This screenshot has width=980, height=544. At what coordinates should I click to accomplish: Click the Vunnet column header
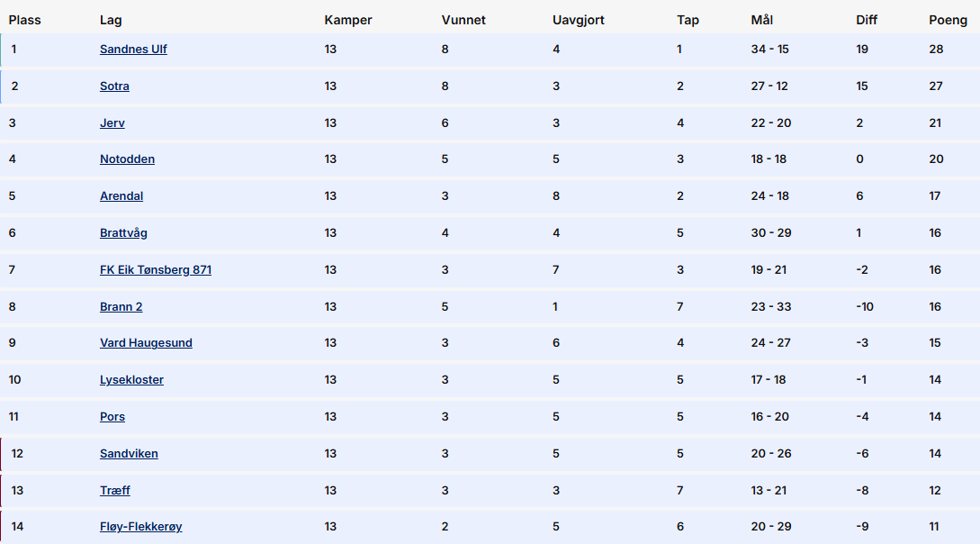point(463,20)
